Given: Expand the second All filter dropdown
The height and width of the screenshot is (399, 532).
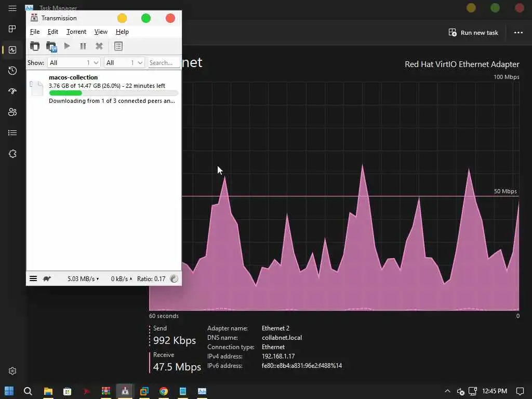Looking at the screenshot, I should tap(124, 62).
